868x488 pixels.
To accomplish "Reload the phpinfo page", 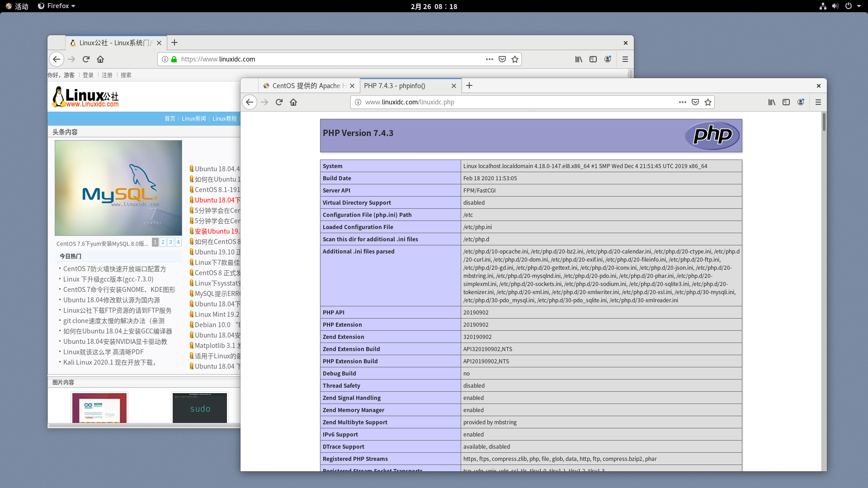I will (279, 102).
